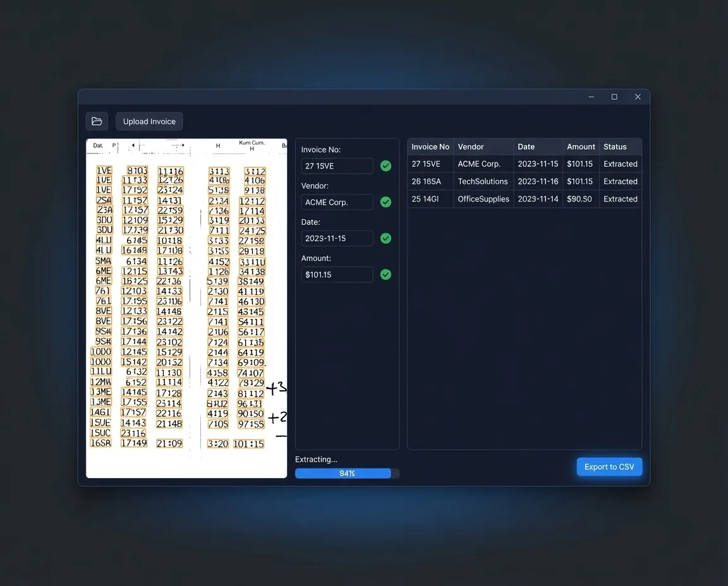The image size is (728, 586).
Task: Click the Amount field showing $101.15
Action: click(337, 274)
